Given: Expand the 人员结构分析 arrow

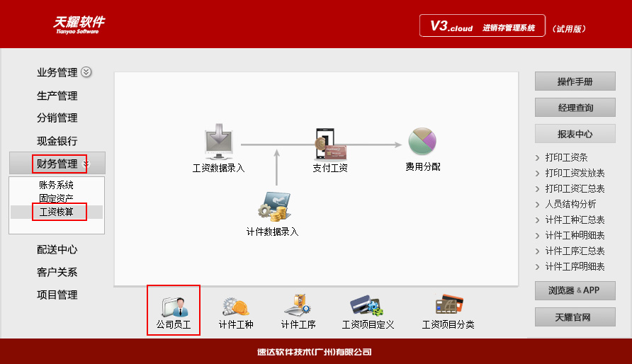Looking at the screenshot, I should click(537, 205).
